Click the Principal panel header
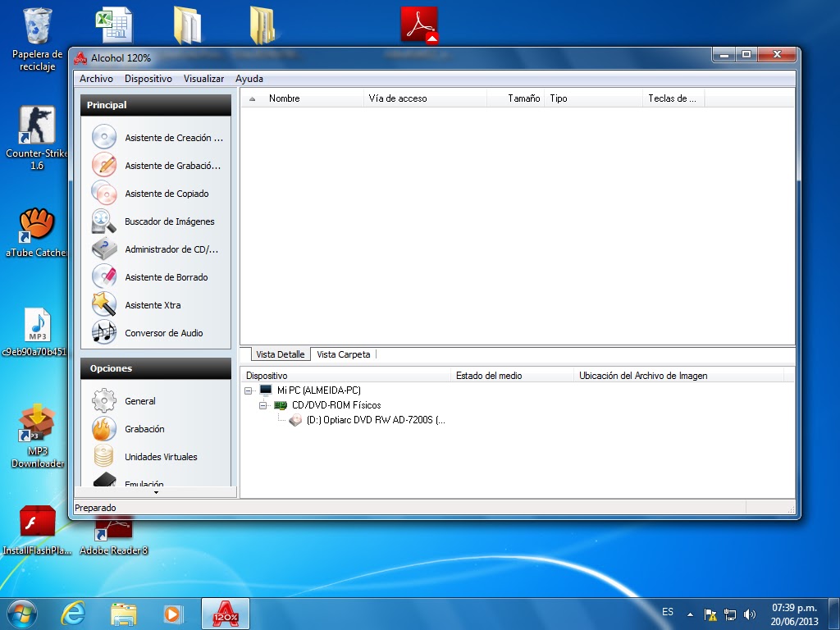This screenshot has width=840, height=630. [156, 105]
